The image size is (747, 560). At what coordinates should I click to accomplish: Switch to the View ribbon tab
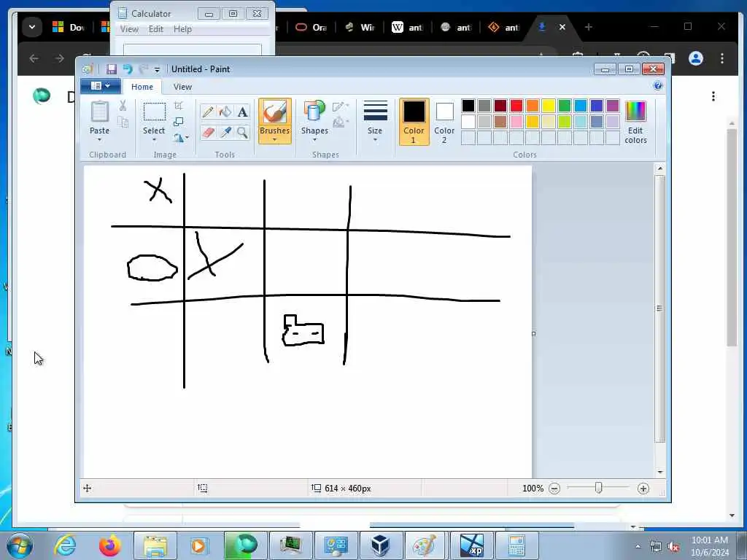click(x=182, y=87)
